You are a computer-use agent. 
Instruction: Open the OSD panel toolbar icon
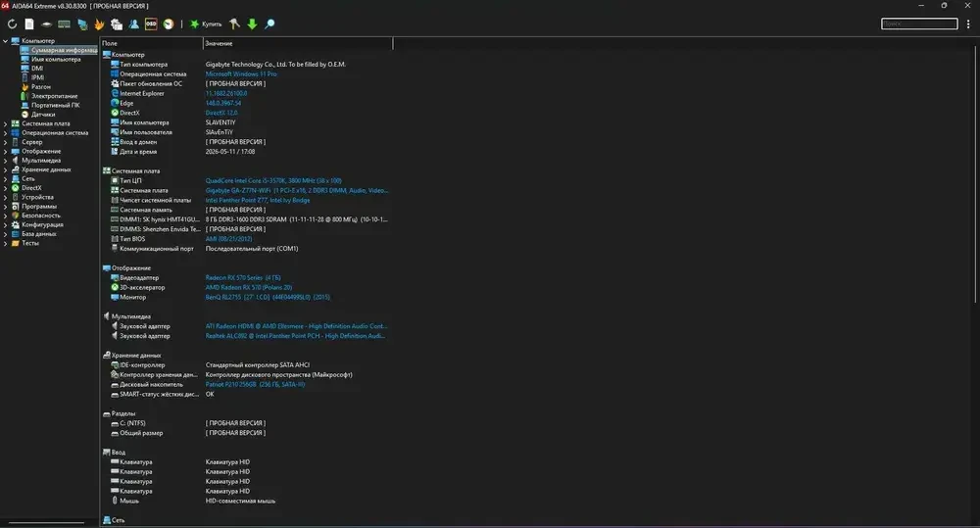coord(151,24)
